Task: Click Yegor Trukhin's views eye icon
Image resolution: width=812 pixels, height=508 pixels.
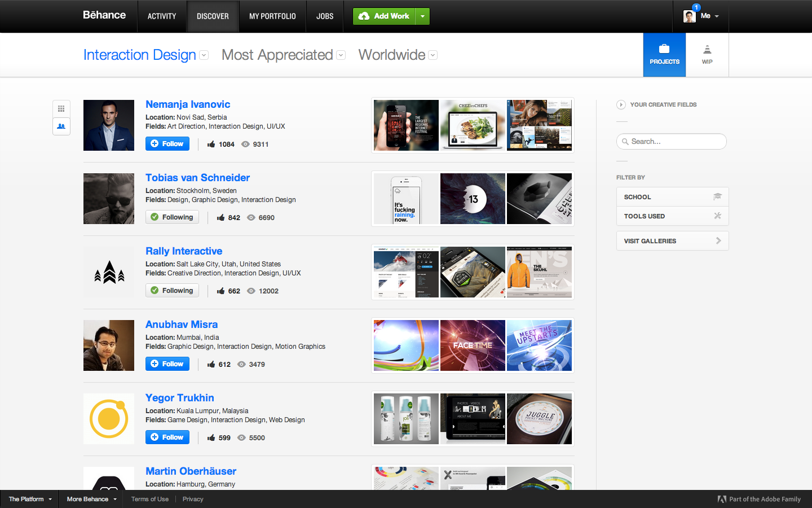Action: (x=241, y=438)
